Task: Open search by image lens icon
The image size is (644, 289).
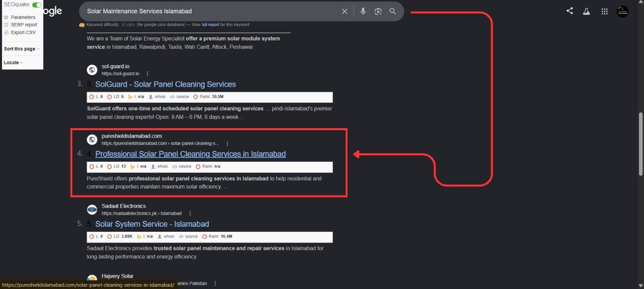Action: pyautogui.click(x=378, y=11)
